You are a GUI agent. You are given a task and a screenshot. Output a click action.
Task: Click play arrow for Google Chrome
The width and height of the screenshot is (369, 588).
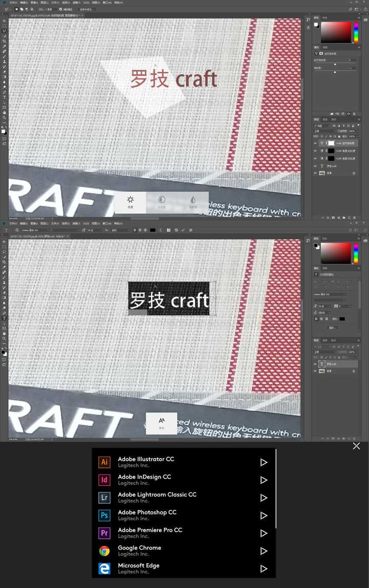pos(264,551)
